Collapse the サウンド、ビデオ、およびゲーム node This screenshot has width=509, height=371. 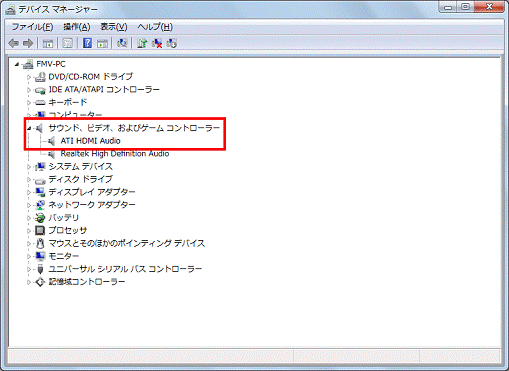[29, 128]
